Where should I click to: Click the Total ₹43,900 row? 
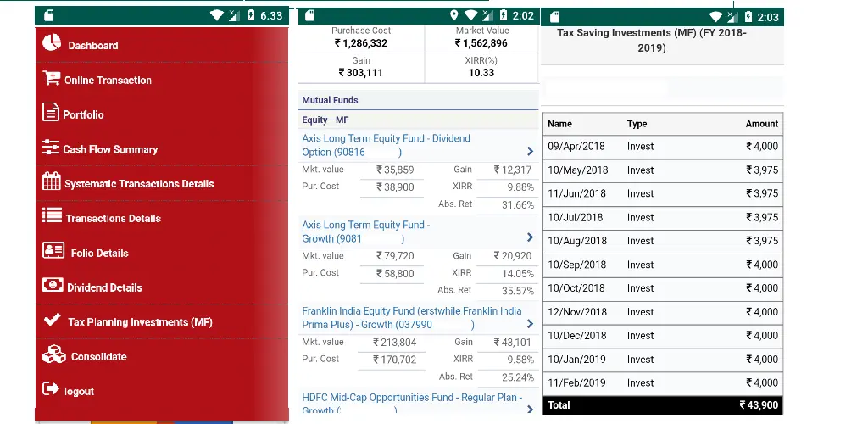point(663,405)
